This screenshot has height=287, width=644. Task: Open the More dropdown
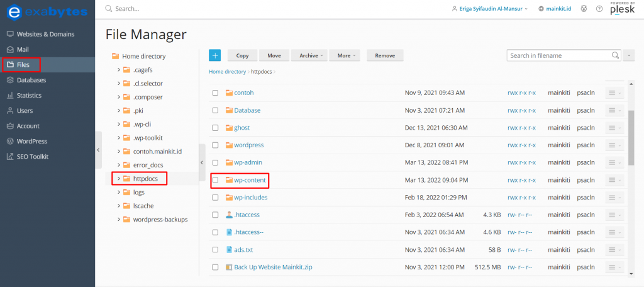(x=345, y=55)
